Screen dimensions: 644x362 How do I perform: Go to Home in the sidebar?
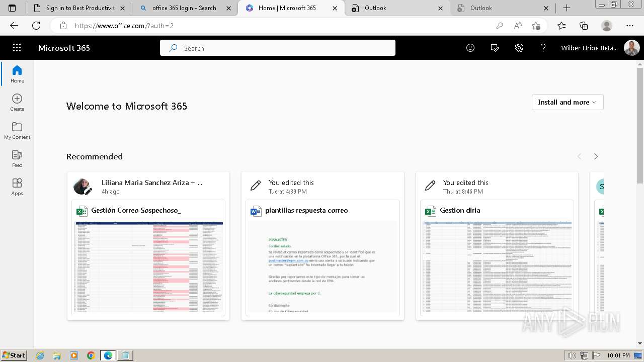(17, 74)
